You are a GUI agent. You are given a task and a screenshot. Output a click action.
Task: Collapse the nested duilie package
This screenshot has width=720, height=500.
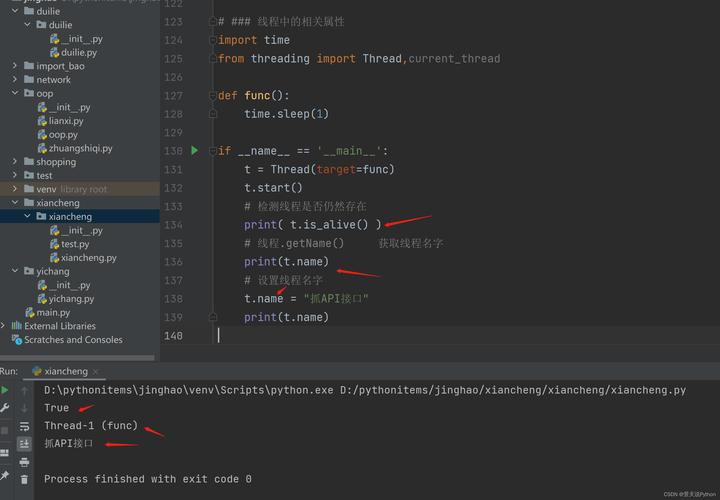[x=28, y=24]
